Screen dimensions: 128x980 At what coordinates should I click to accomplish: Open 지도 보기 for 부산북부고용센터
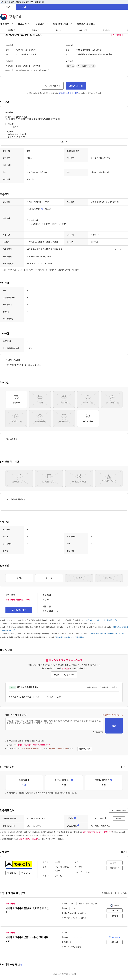click(119, 818)
